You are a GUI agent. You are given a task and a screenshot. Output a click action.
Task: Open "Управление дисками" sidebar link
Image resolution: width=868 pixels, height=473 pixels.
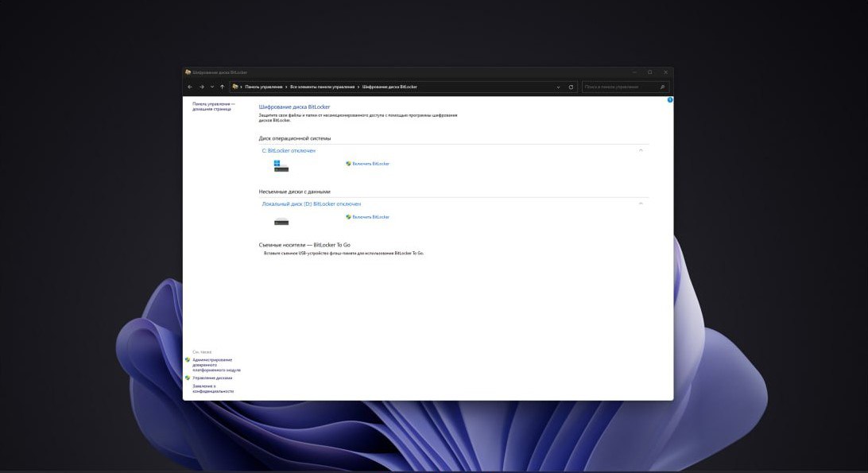tap(212, 378)
